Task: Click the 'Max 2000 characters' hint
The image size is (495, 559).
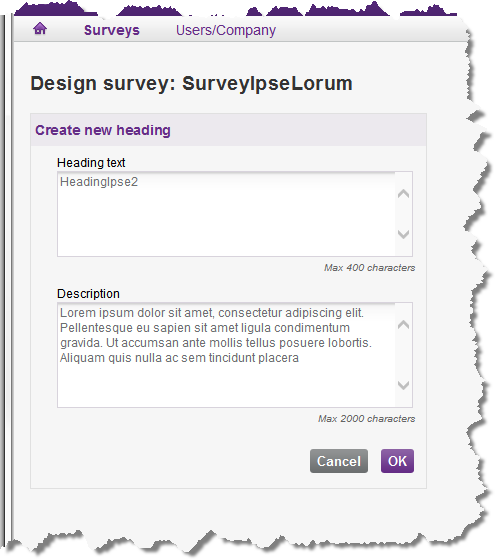Action: tap(367, 419)
